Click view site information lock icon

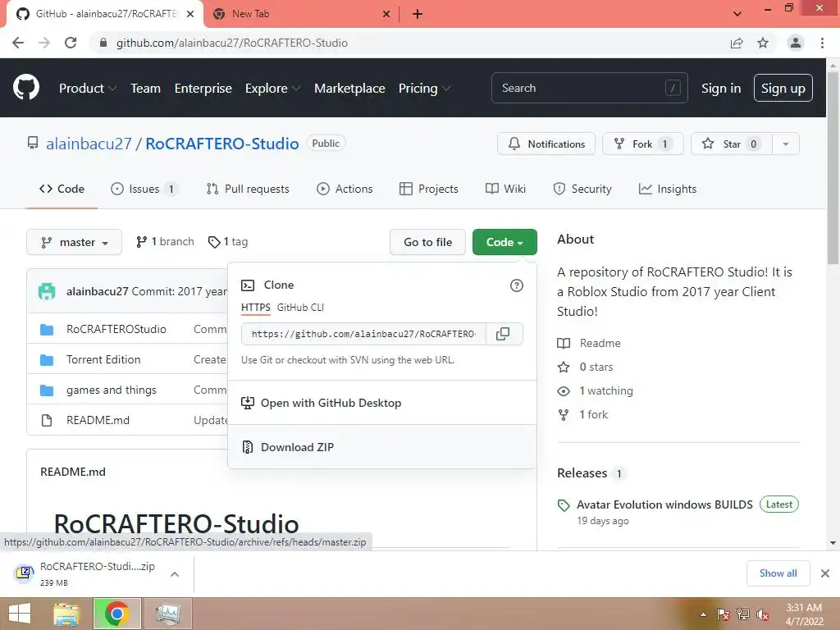coord(103,43)
